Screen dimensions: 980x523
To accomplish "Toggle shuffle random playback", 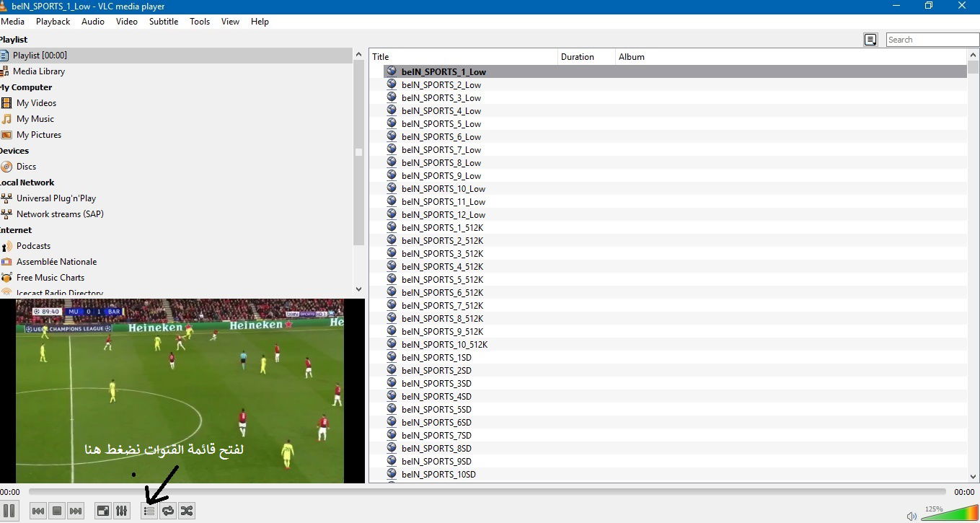I will pos(187,511).
